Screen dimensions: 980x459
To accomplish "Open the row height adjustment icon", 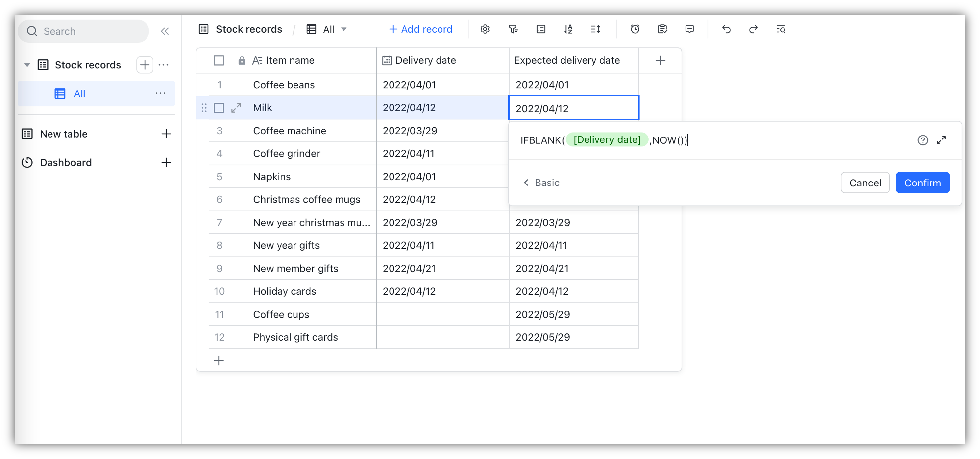I will pyautogui.click(x=595, y=29).
